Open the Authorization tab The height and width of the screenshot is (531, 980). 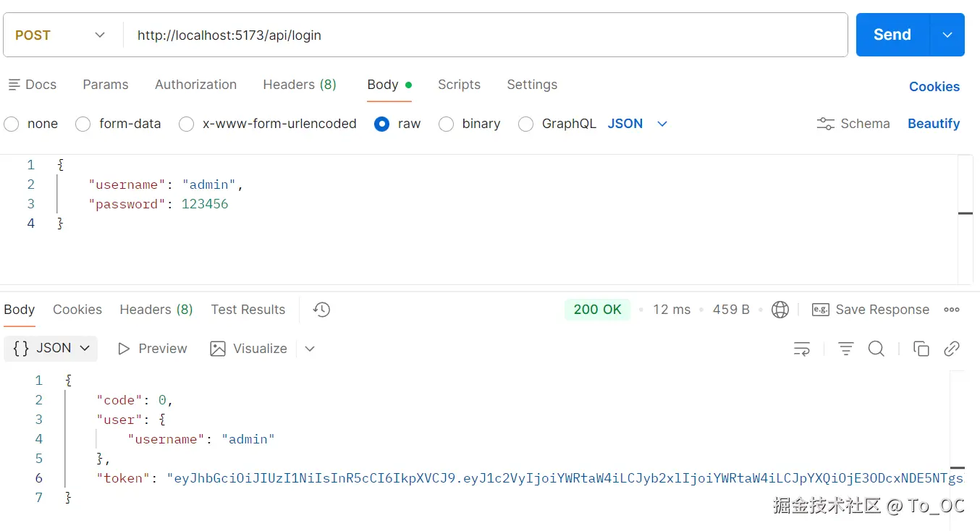tap(195, 85)
